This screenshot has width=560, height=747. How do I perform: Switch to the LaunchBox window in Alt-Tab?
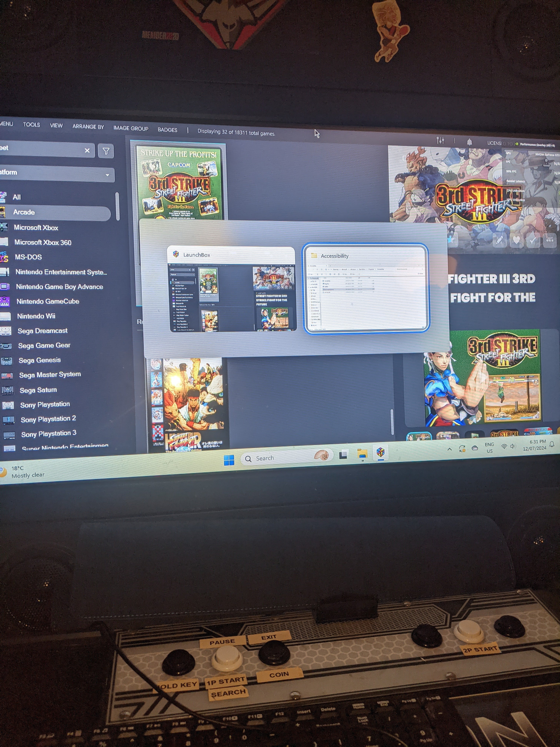(x=231, y=289)
